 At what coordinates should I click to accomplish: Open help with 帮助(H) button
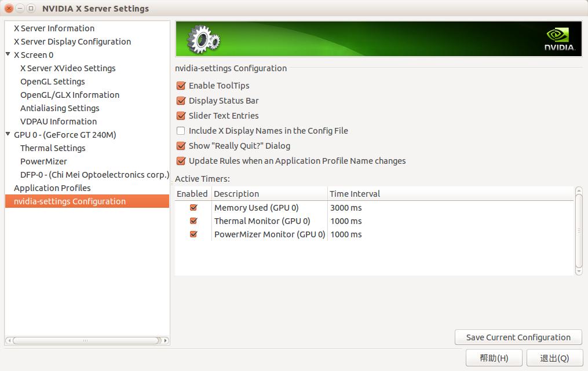tap(494, 358)
